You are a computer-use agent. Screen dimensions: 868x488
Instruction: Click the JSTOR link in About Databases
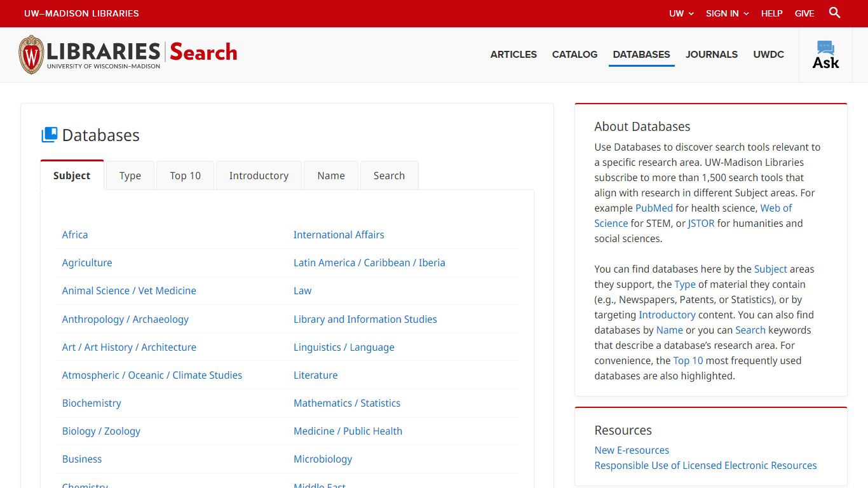(x=701, y=223)
